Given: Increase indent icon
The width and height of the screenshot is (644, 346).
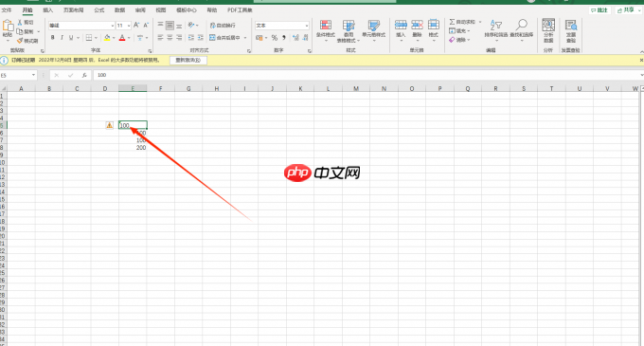Looking at the screenshot, I should tap(201, 38).
